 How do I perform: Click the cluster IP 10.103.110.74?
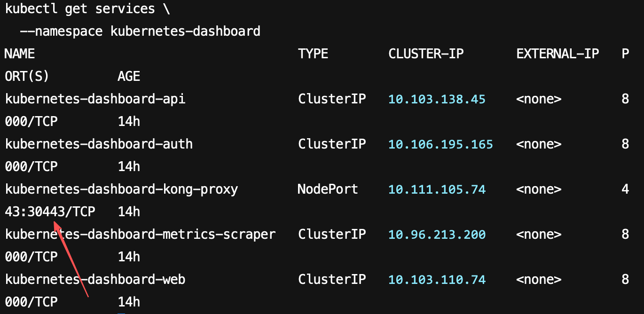click(437, 280)
